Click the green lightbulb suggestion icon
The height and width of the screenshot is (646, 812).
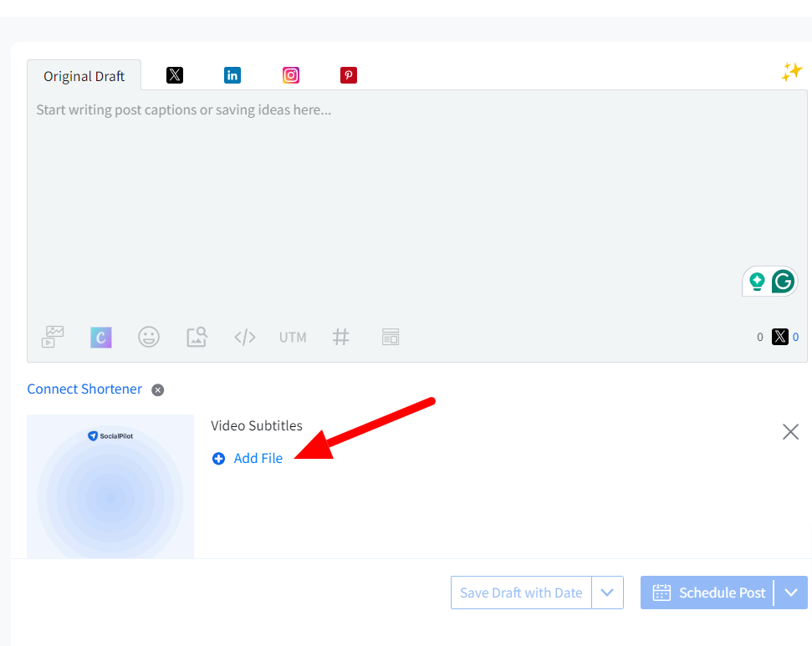[x=757, y=282]
